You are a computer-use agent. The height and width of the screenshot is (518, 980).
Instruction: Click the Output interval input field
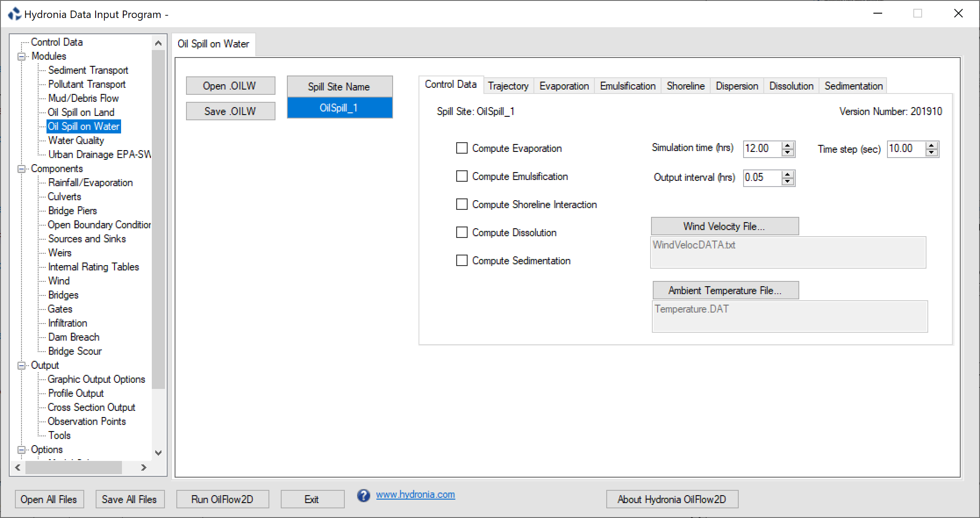point(763,178)
